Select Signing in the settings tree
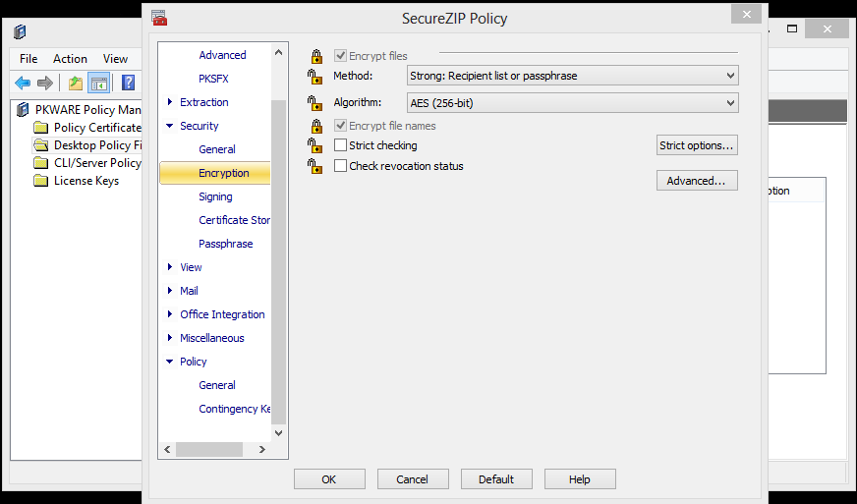This screenshot has width=857, height=504. pos(215,196)
